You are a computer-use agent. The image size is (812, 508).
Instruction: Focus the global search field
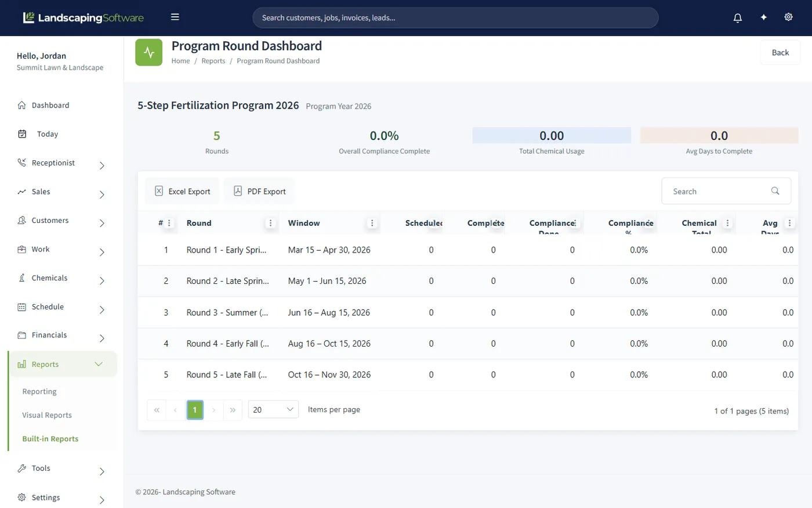point(455,17)
